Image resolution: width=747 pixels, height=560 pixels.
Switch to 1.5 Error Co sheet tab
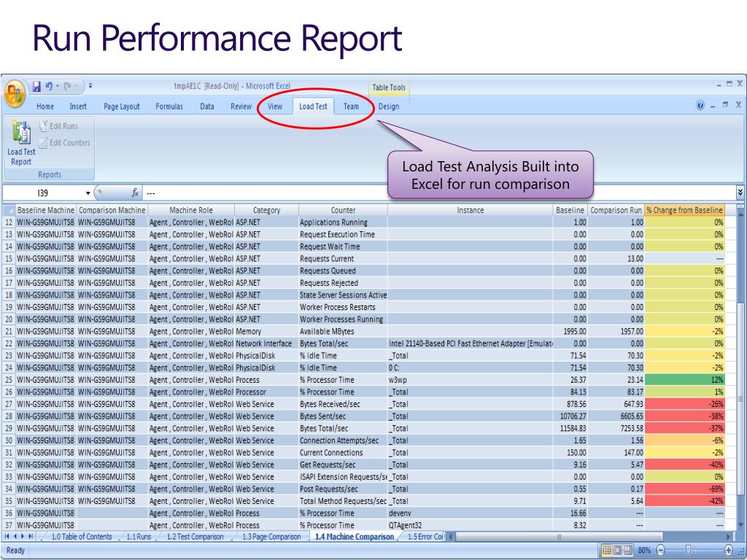tap(425, 537)
